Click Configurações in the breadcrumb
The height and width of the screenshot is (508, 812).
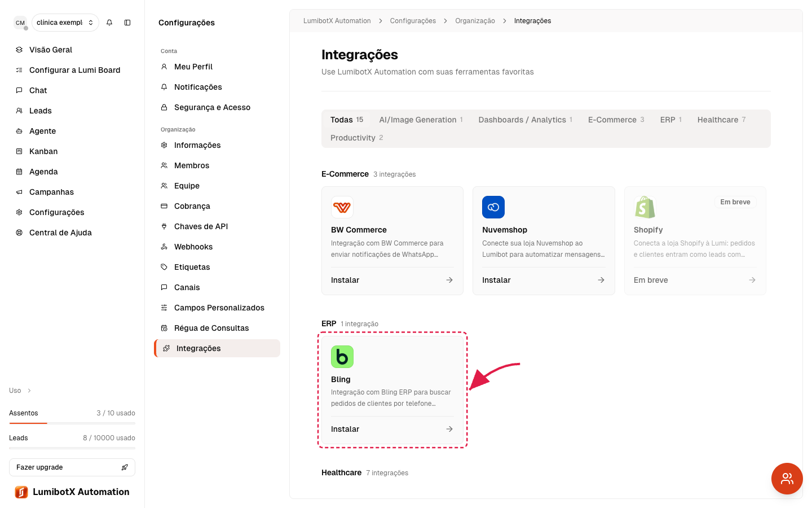click(x=413, y=21)
